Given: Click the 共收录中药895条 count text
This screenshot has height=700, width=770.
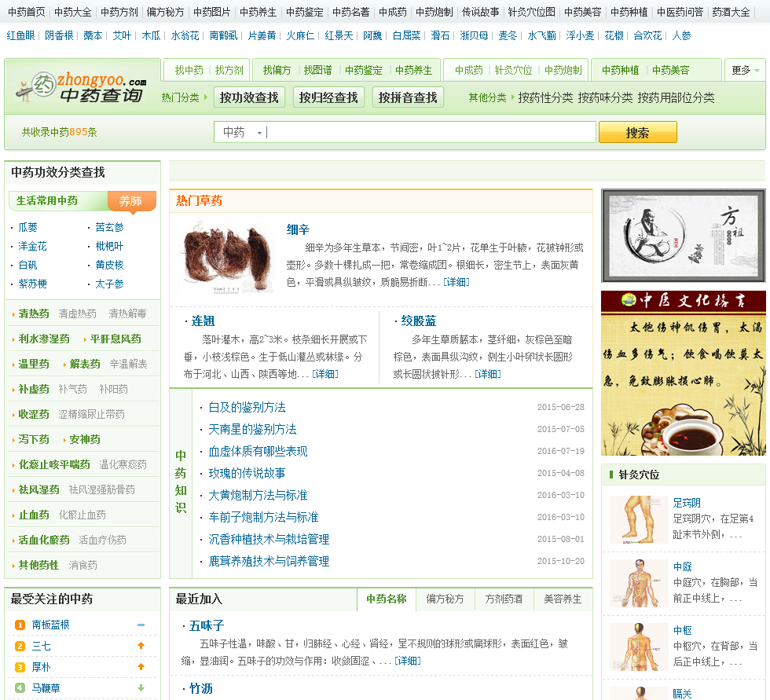Looking at the screenshot, I should tap(59, 132).
